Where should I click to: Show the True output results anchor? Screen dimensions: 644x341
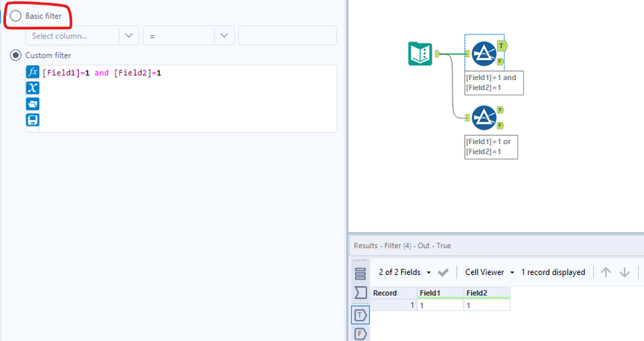[x=360, y=316]
